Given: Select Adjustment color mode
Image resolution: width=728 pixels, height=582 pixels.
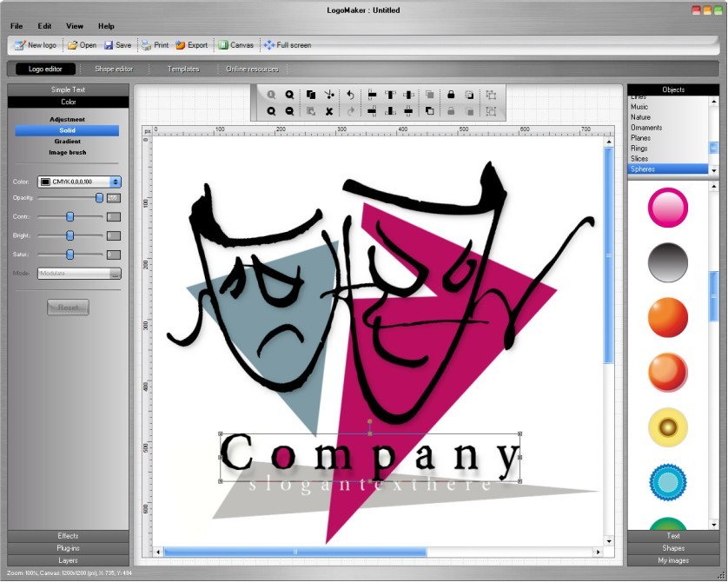Looking at the screenshot, I should [67, 119].
